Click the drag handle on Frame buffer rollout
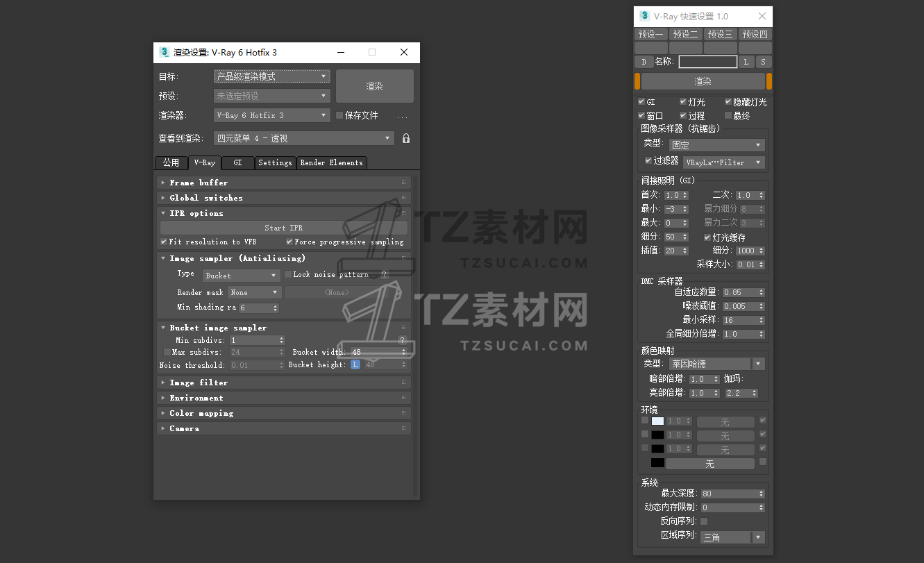Image resolution: width=924 pixels, height=563 pixels. [x=403, y=183]
